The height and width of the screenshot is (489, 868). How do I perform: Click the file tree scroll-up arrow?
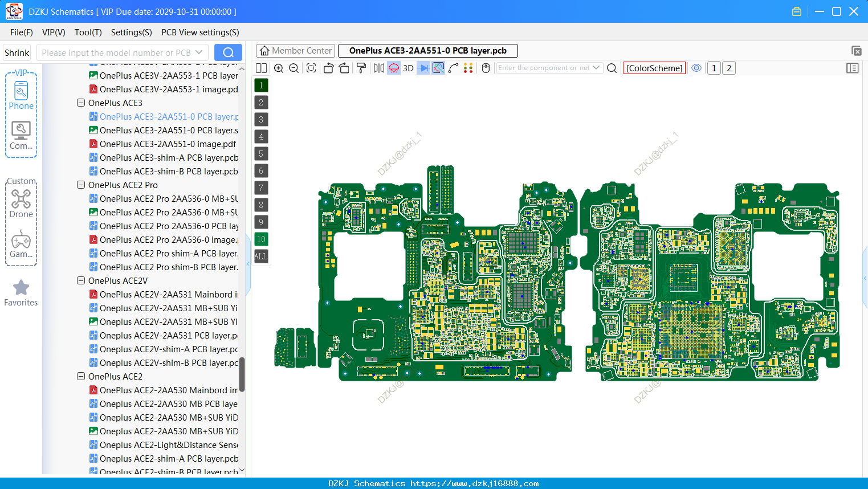[x=242, y=68]
